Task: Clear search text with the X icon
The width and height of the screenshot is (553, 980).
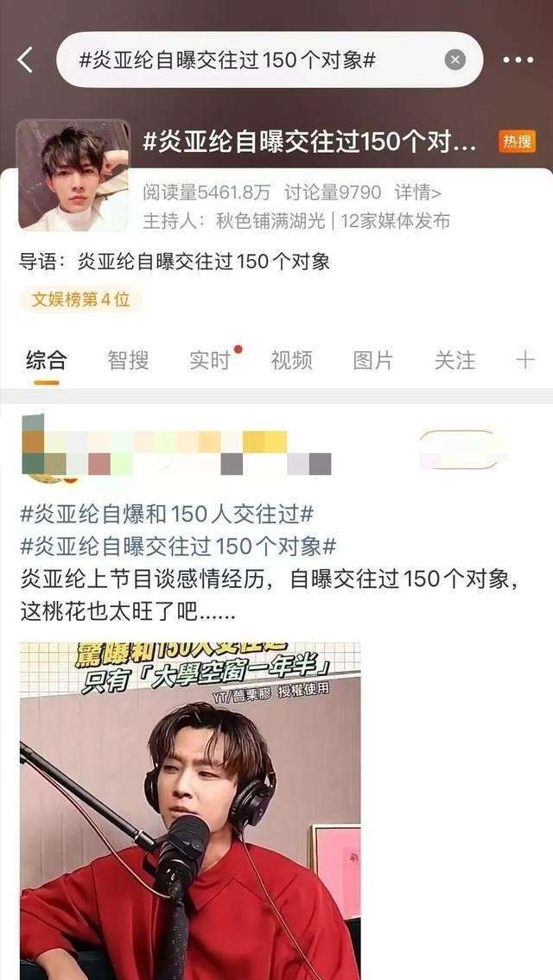Action: pyautogui.click(x=454, y=60)
